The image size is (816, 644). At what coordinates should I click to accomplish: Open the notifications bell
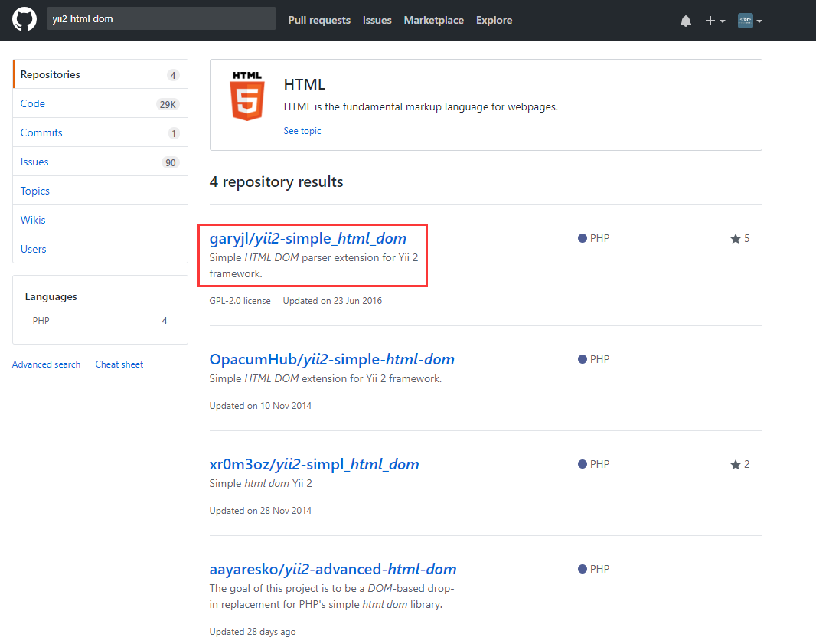point(685,21)
